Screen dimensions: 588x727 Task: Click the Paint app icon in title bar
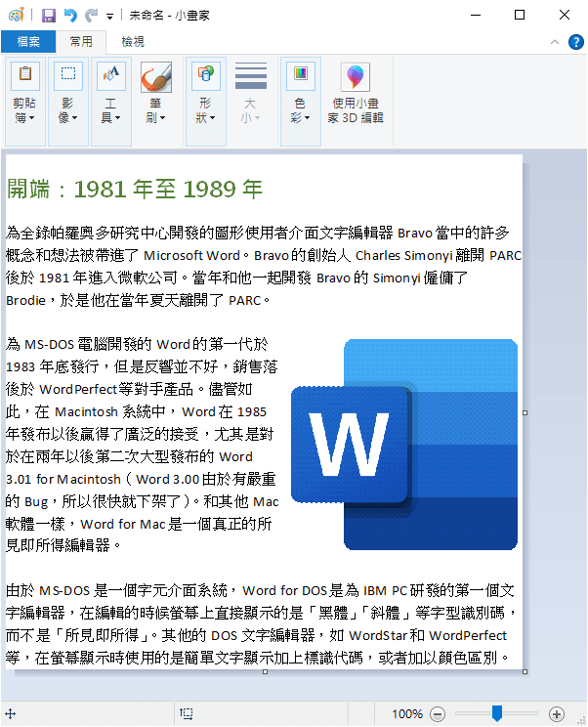[17, 16]
